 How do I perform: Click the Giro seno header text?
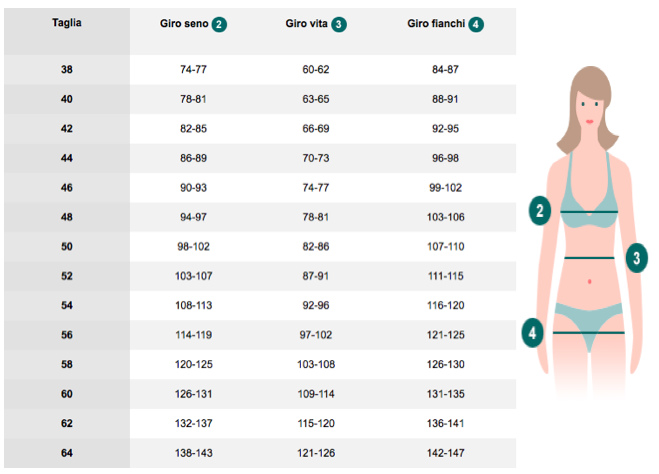tap(184, 24)
